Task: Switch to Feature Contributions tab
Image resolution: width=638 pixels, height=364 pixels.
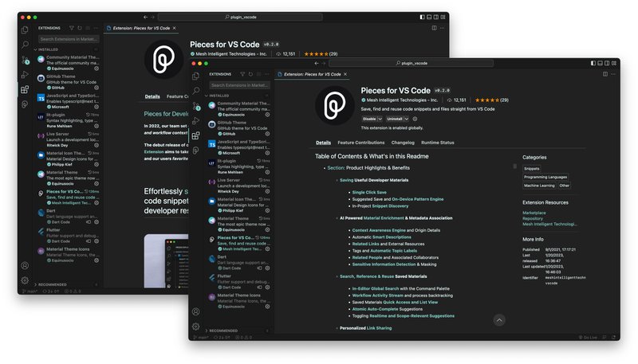Action: click(361, 143)
